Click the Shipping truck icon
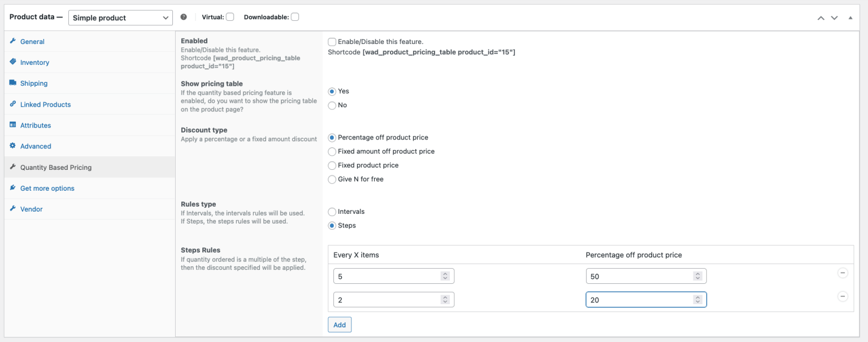 pos(12,83)
